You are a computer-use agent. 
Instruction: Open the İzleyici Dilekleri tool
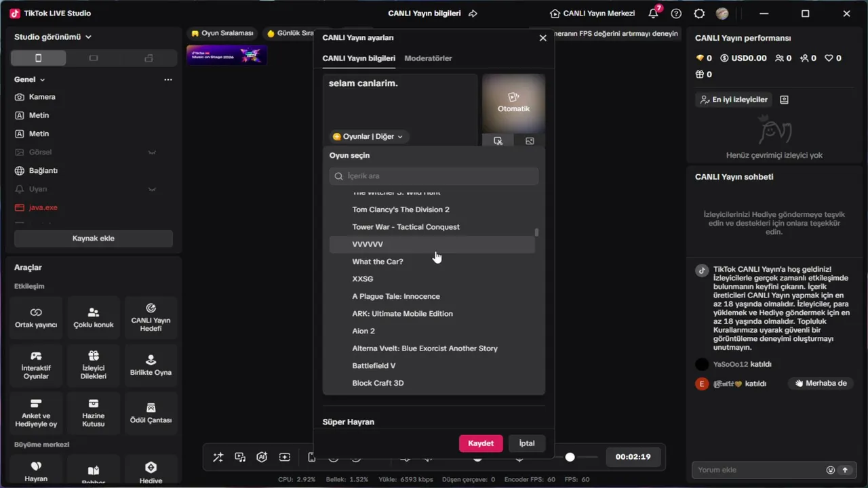pos(94,365)
